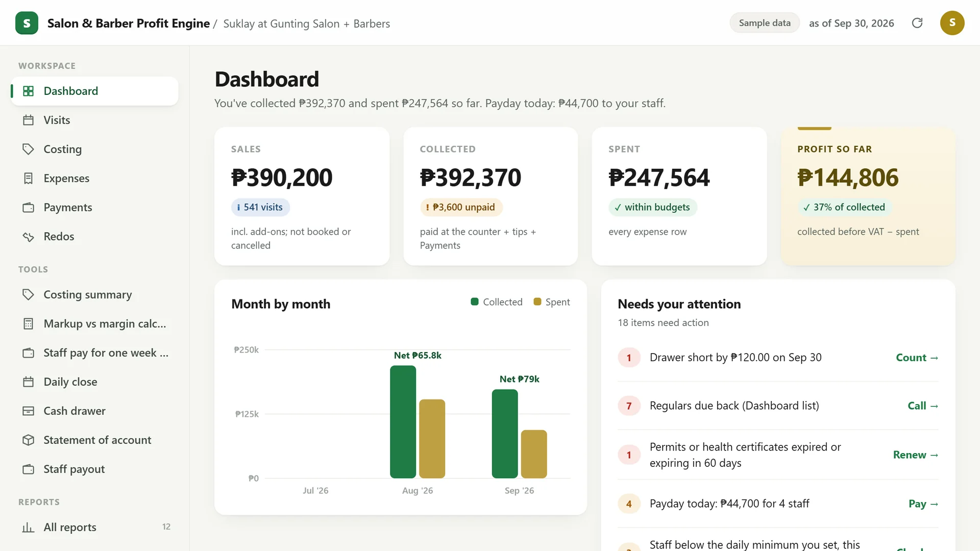Click the Dashboard grid icon
The height and width of the screenshot is (551, 980).
(29, 91)
